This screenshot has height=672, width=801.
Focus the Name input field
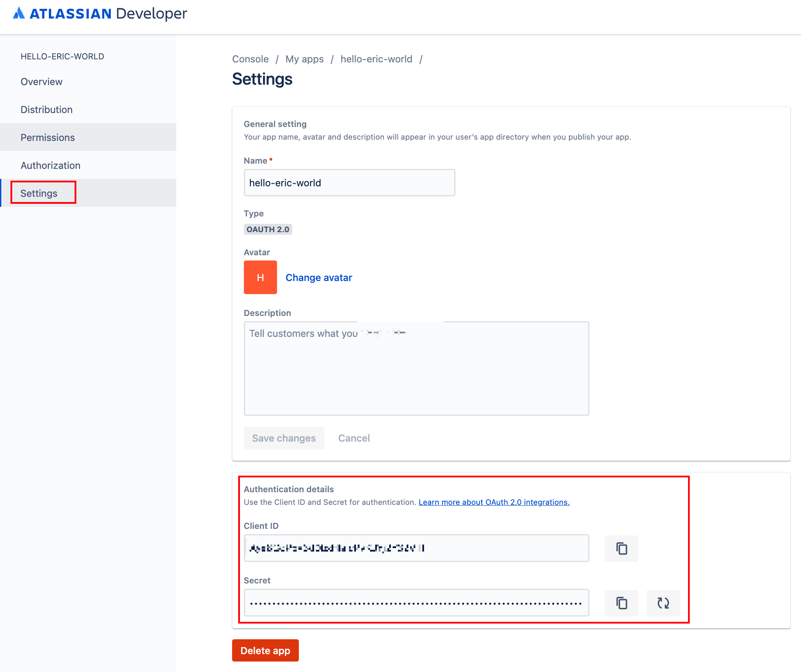pyautogui.click(x=349, y=183)
